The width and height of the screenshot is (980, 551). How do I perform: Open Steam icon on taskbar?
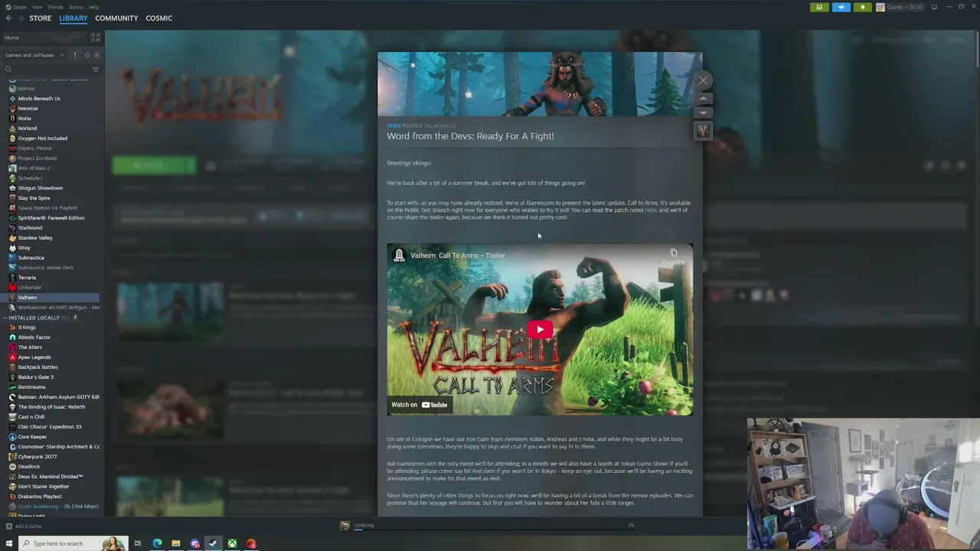[213, 543]
